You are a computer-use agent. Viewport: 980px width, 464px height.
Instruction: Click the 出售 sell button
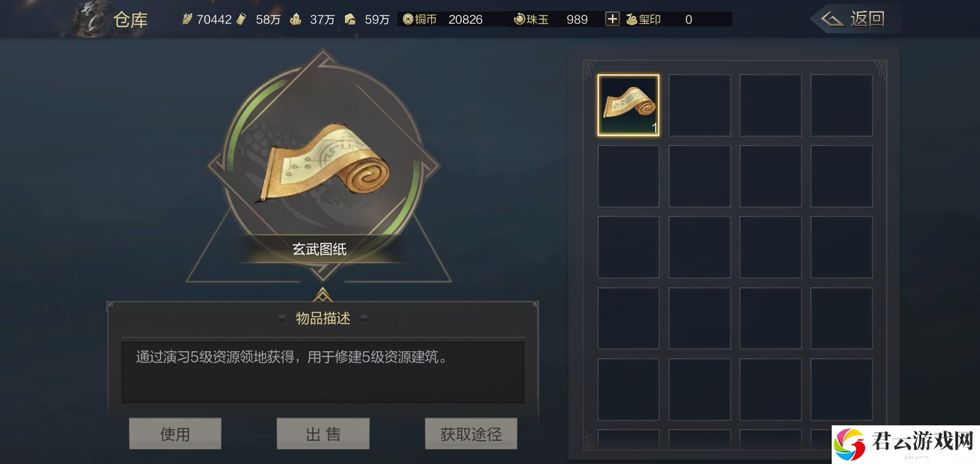[323, 434]
